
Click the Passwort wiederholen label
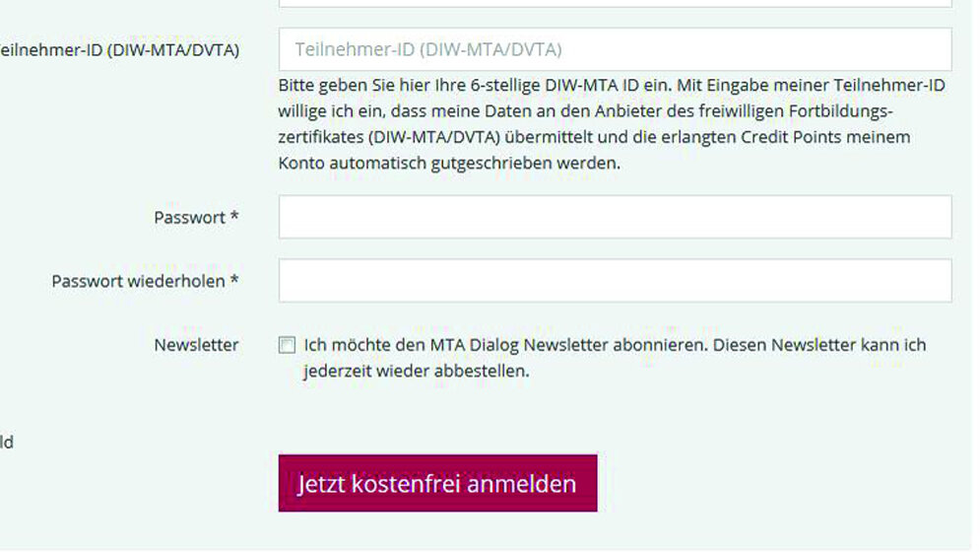click(138, 282)
